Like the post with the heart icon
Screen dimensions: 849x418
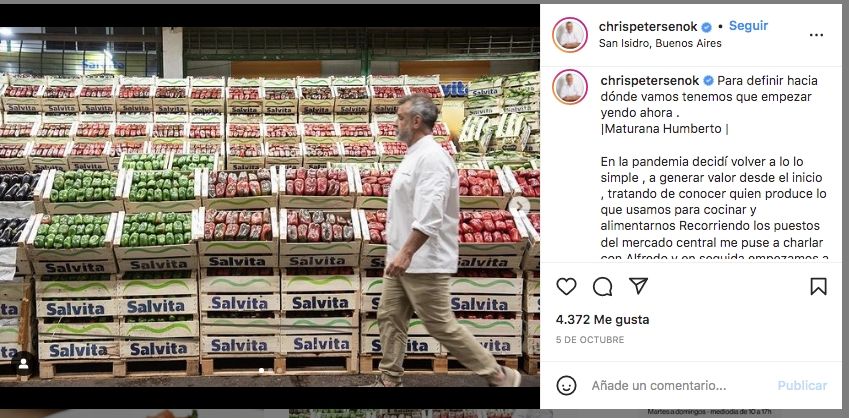point(566,286)
